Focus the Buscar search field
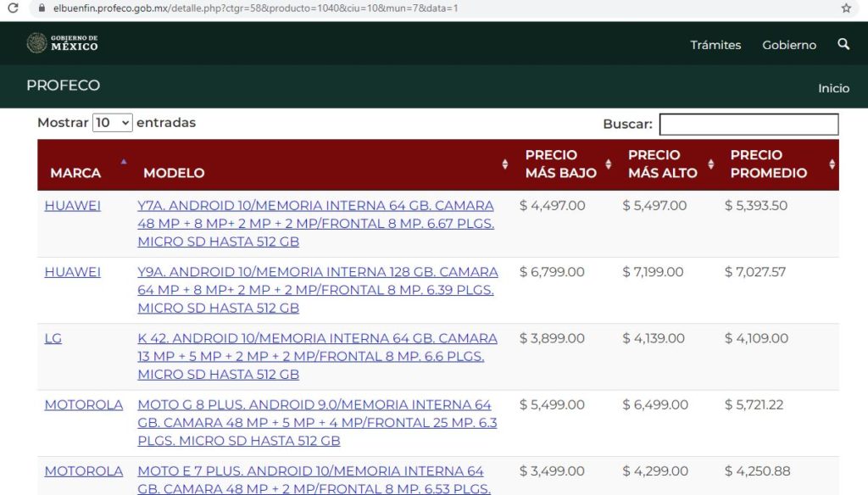868x495 pixels. pyautogui.click(x=749, y=124)
